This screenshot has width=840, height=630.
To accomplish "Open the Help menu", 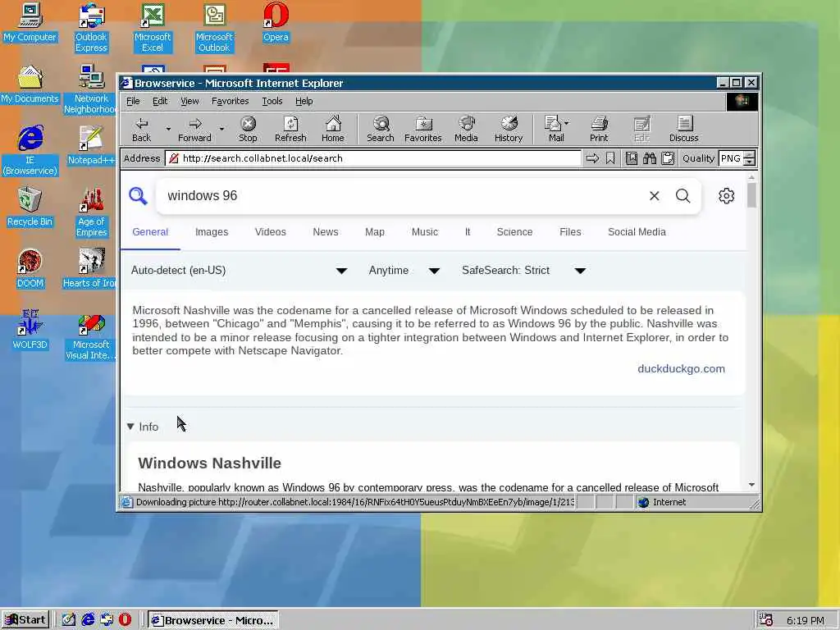I will 304,101.
